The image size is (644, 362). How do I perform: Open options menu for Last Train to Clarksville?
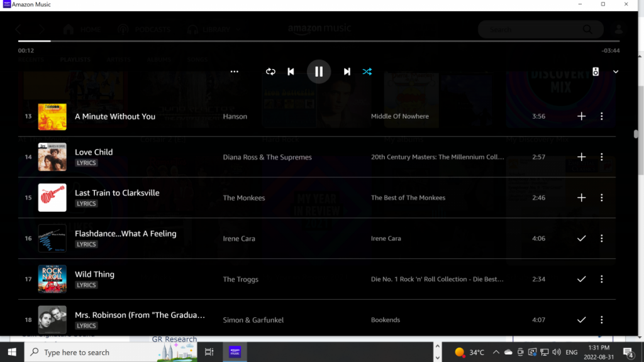602,197
